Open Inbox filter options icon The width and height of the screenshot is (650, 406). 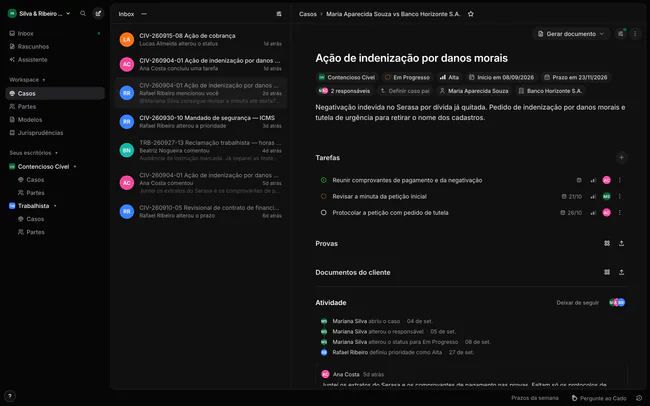click(279, 14)
